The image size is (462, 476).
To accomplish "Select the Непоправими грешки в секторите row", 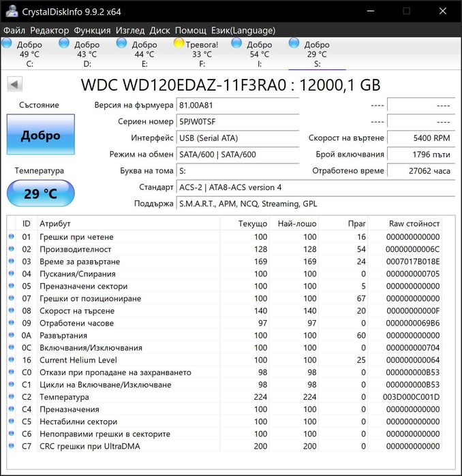I will pos(224,434).
